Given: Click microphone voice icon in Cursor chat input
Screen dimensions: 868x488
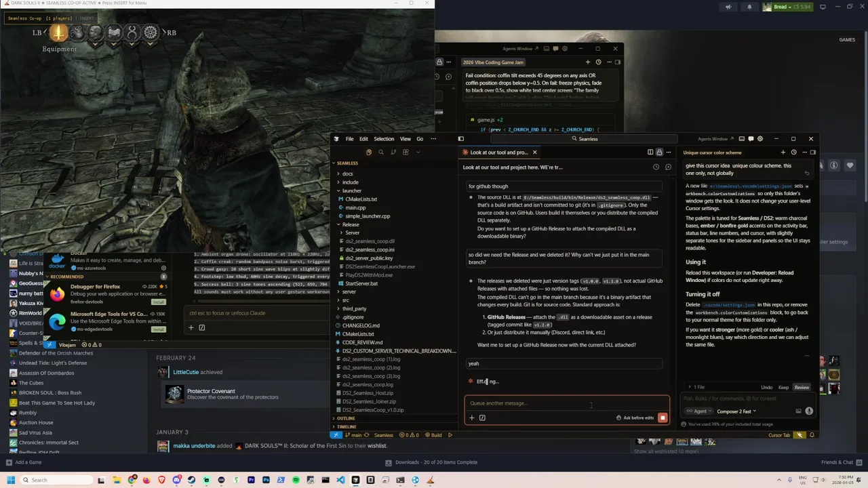Looking at the screenshot, I should (x=809, y=411).
